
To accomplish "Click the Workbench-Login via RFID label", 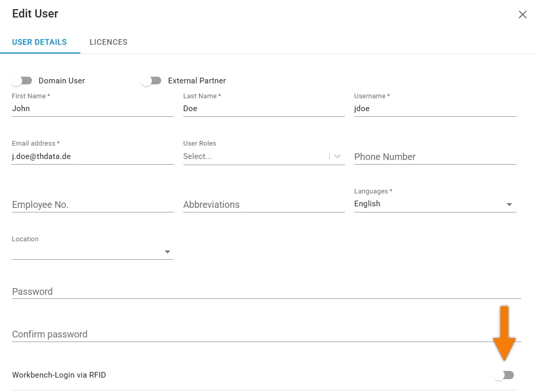I will (x=59, y=375).
